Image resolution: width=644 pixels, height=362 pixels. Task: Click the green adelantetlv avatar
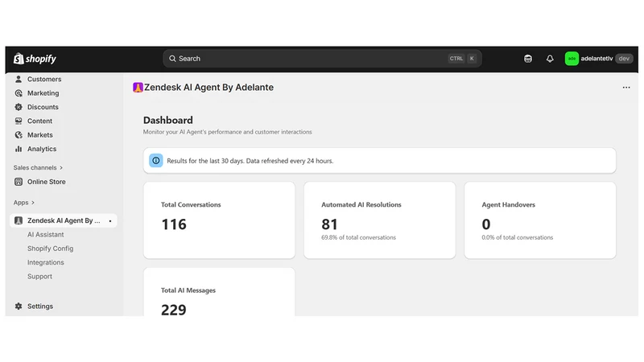pyautogui.click(x=572, y=59)
